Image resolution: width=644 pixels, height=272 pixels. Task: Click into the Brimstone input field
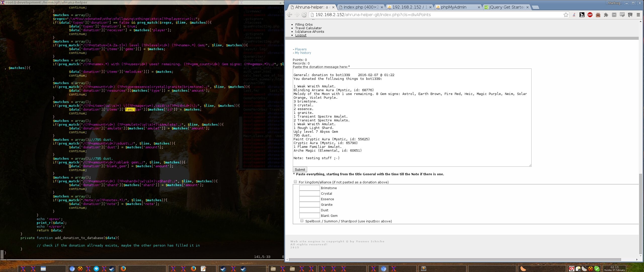click(309, 188)
